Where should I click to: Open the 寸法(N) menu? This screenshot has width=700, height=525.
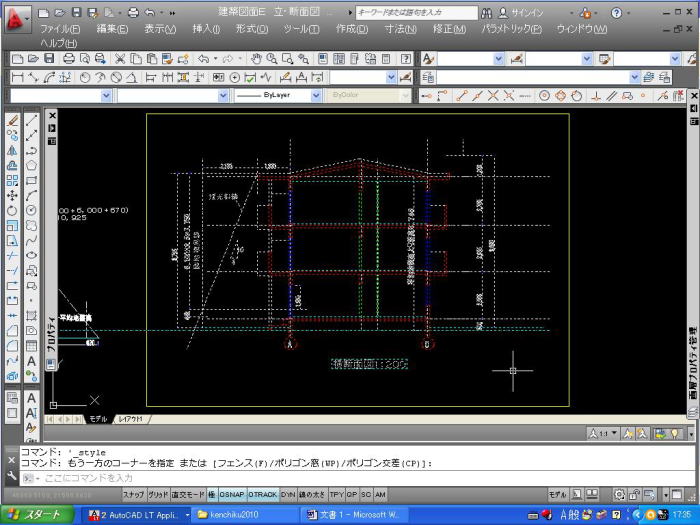400,29
